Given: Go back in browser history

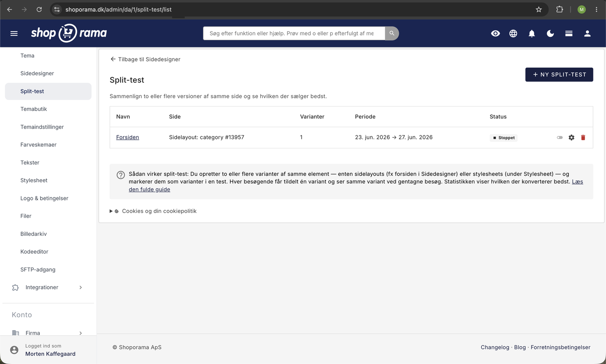Looking at the screenshot, I should [x=10, y=9].
